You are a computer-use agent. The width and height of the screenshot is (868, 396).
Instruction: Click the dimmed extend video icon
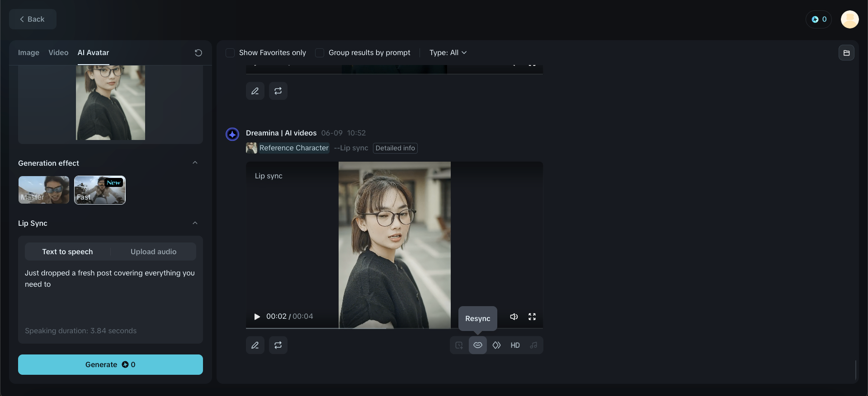tap(459, 345)
